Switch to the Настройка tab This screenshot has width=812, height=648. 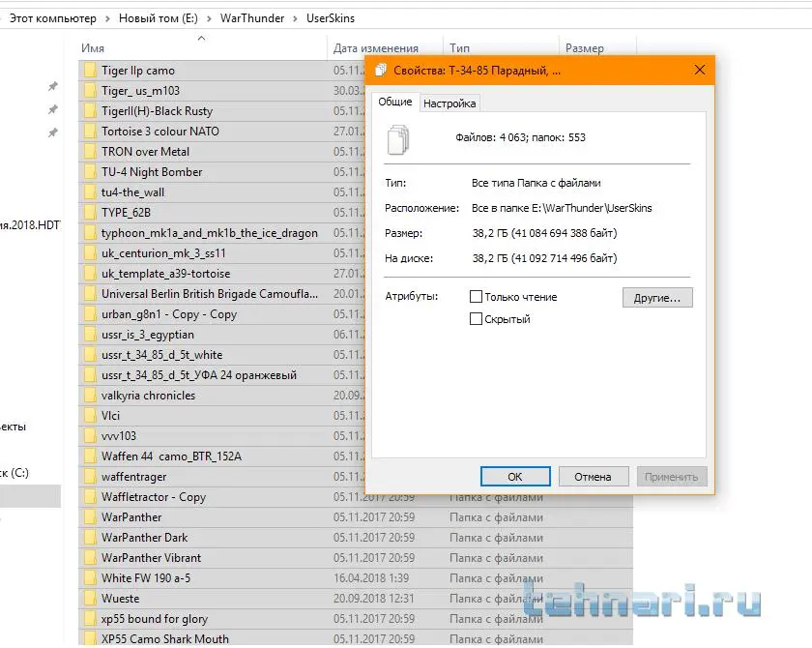coord(449,103)
